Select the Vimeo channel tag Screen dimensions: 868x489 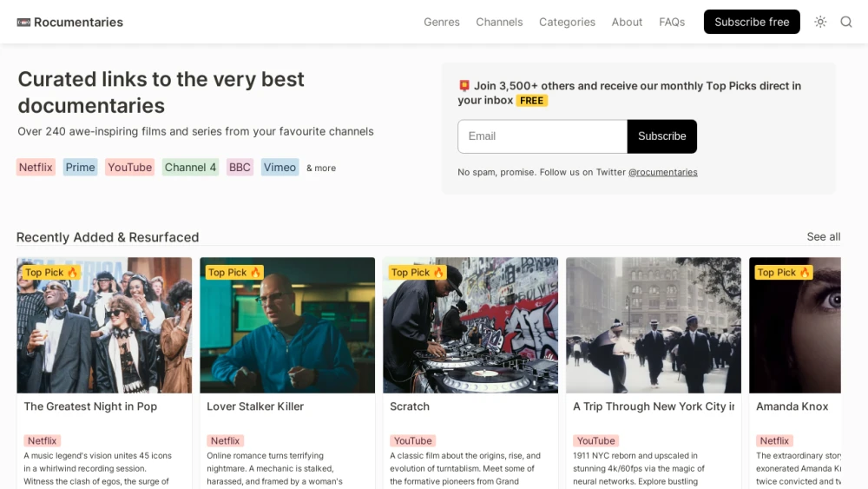coord(279,168)
